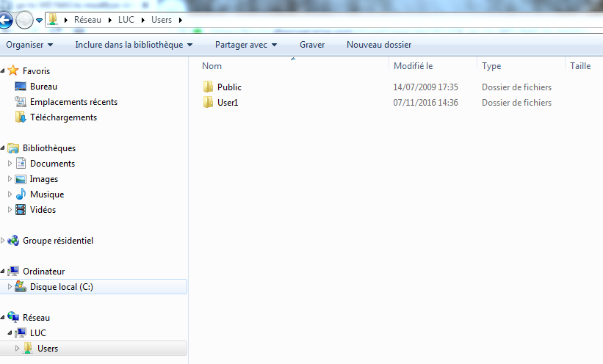The width and height of the screenshot is (603, 364).
Task: Click the User1 folder icon
Action: coord(208,103)
